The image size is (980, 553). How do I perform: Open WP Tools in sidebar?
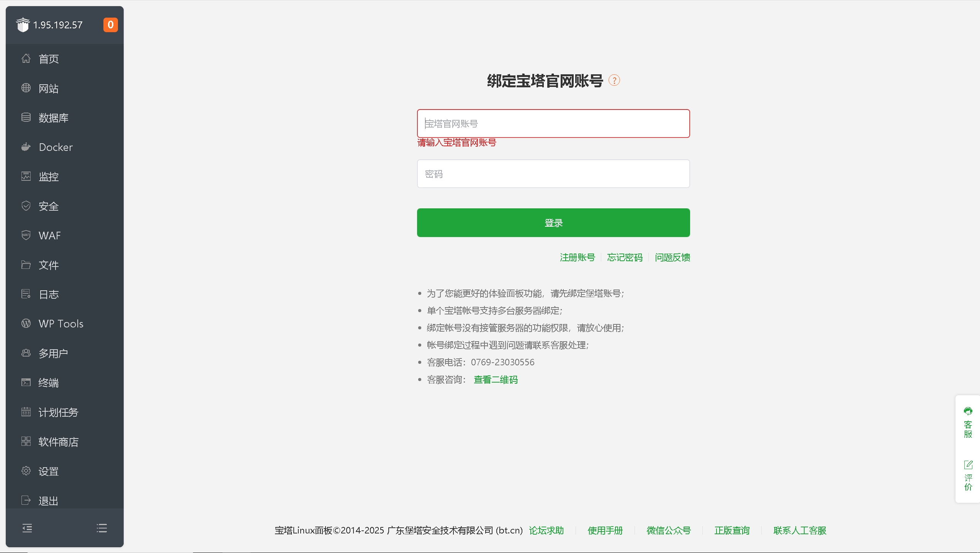pos(61,324)
